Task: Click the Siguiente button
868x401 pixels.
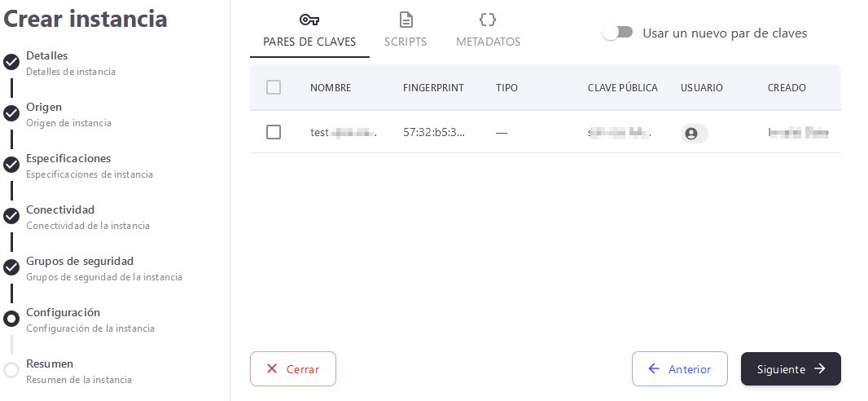Action: (x=790, y=369)
